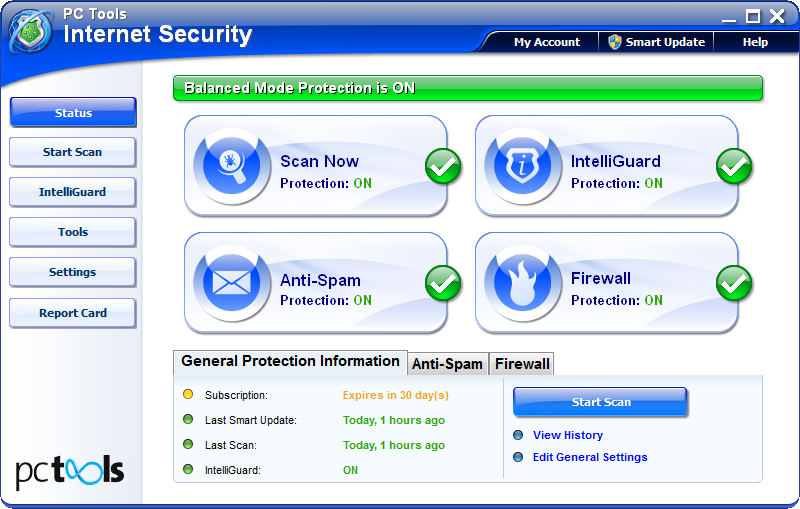Click the green checkmark beside Anti-Spam
Image resolution: width=800 pixels, height=509 pixels.
click(x=443, y=284)
